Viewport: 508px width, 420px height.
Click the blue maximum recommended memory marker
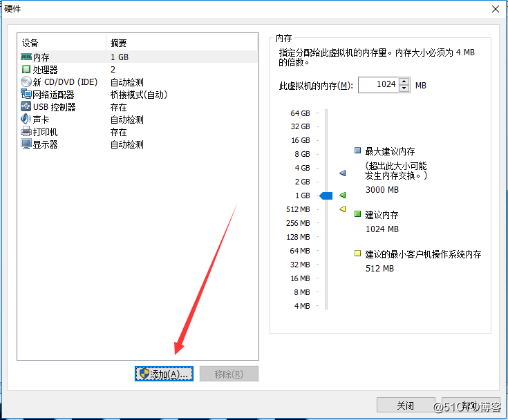click(342, 173)
